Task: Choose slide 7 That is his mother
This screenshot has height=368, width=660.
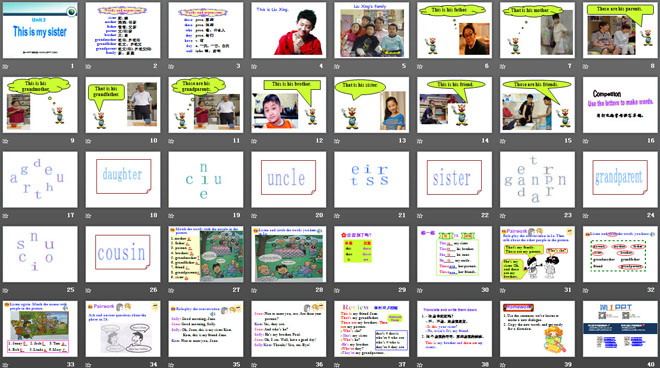Action: [x=538, y=30]
